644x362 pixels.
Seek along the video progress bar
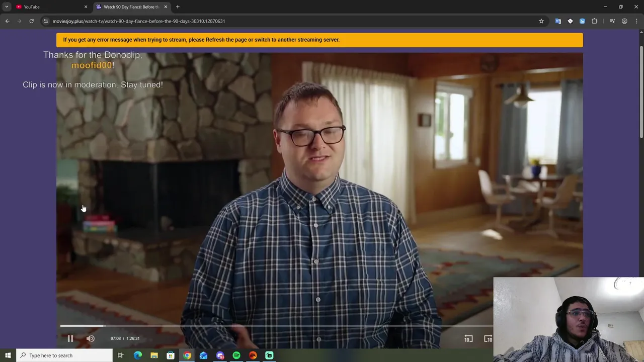(276, 326)
